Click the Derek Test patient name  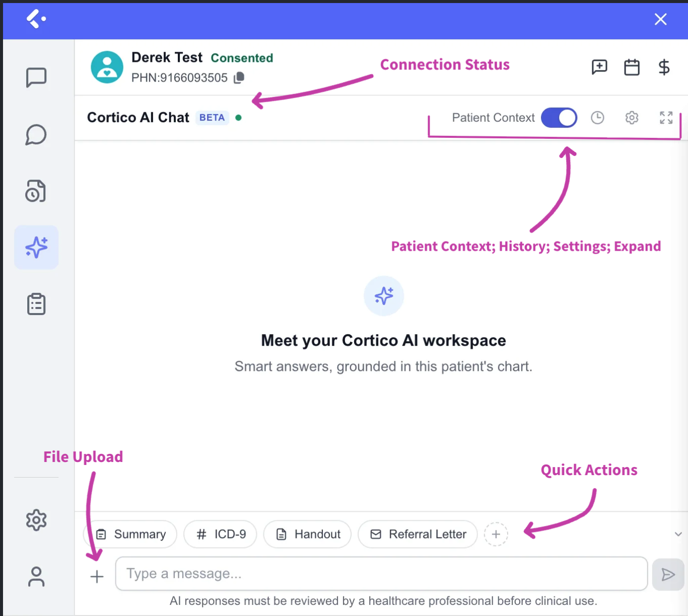[167, 57]
